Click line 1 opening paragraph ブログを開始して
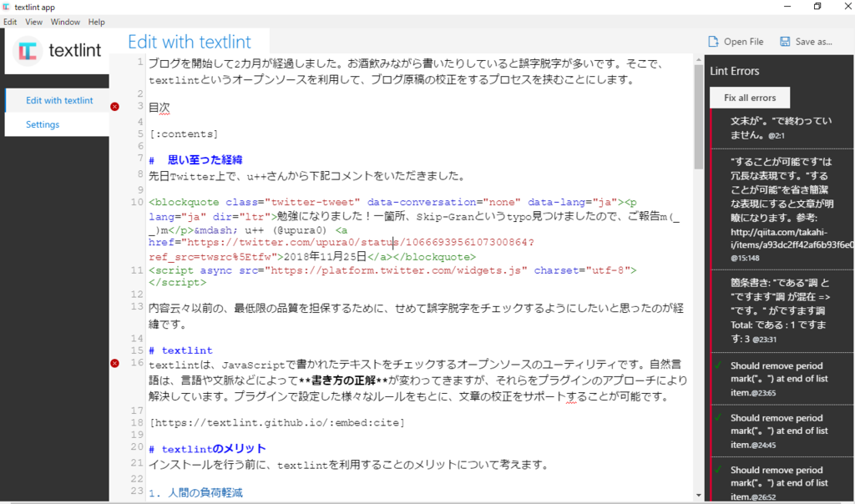This screenshot has width=855, height=504. point(407,72)
